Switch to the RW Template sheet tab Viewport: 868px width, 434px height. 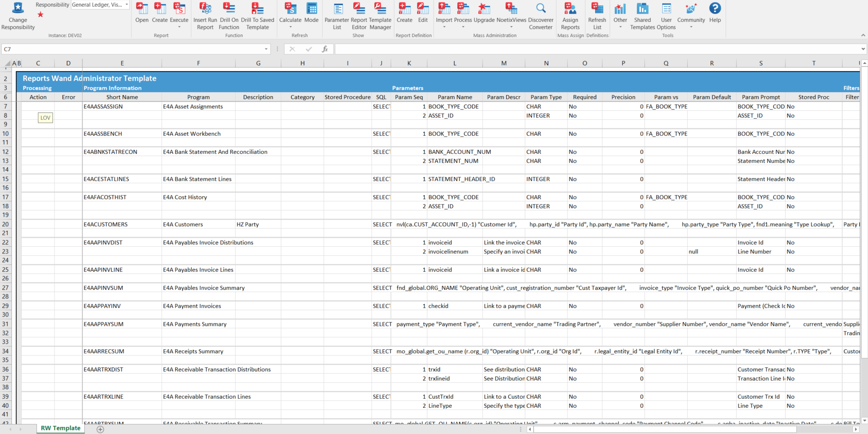(x=60, y=428)
